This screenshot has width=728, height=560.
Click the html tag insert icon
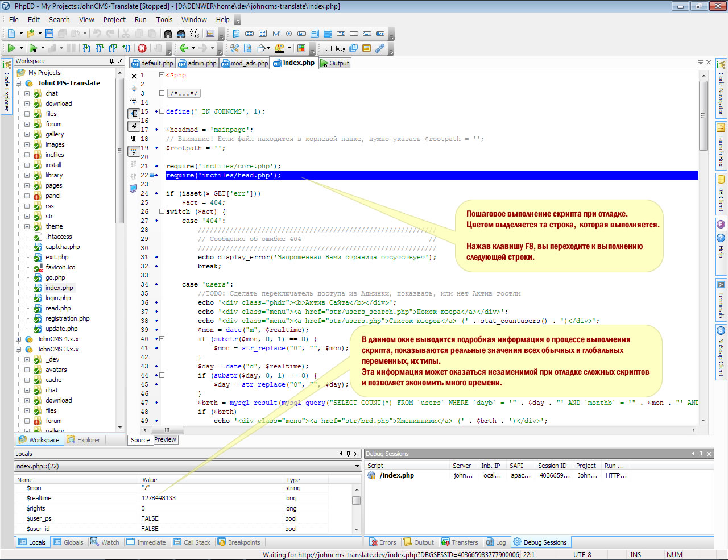pyautogui.click(x=328, y=48)
